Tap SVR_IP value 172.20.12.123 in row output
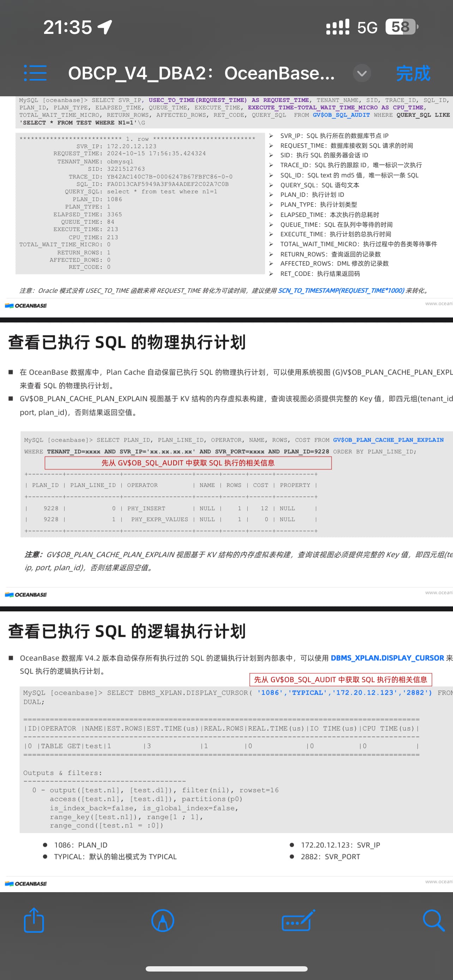 pos(132,146)
